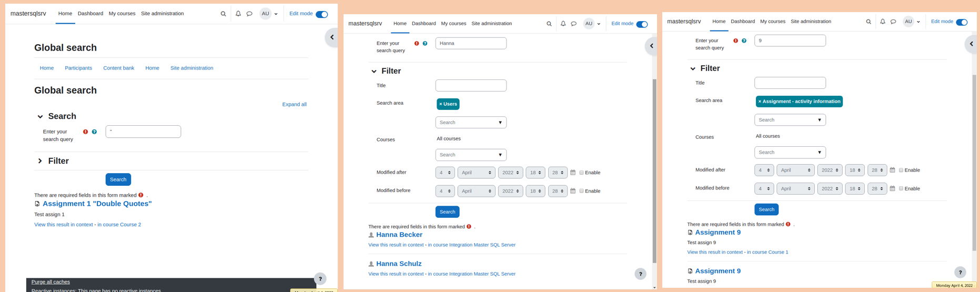Image resolution: width=980 pixels, height=292 pixels.
Task: Open calendar picker for Modified after in middle window
Action: tap(573, 173)
